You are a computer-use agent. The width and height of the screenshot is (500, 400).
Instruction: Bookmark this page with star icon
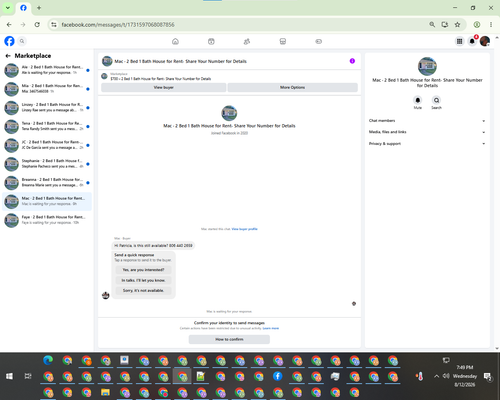click(457, 25)
